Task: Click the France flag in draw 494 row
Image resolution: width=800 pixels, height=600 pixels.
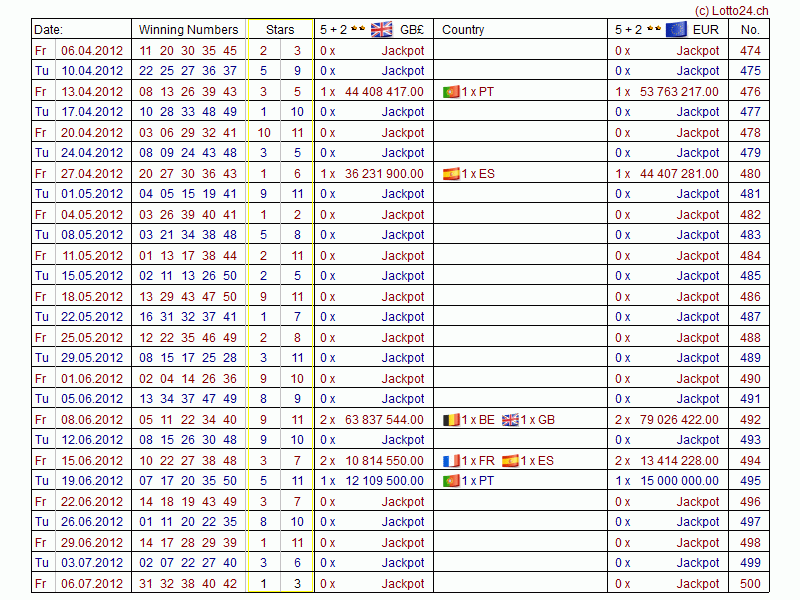Action: point(450,461)
